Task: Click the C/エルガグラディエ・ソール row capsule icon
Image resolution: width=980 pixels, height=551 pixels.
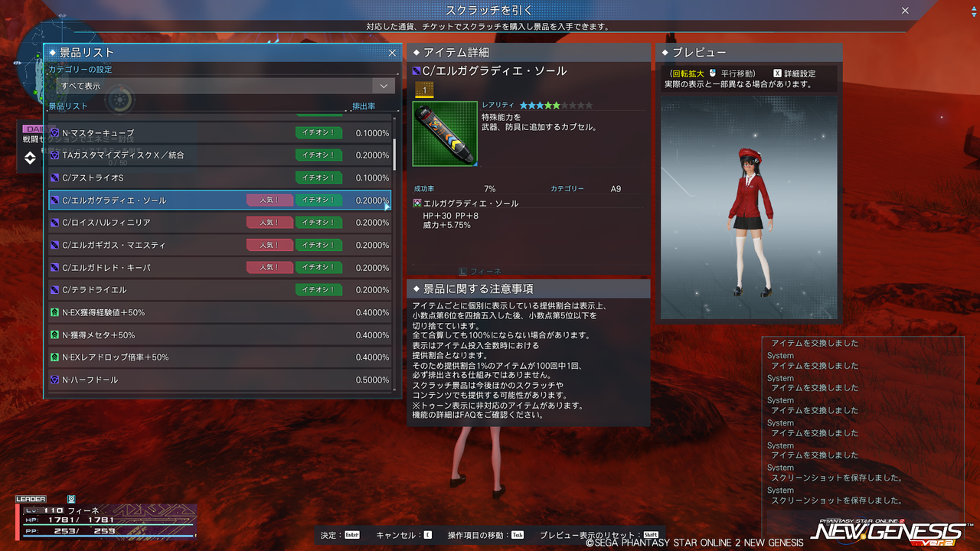Action: [55, 201]
